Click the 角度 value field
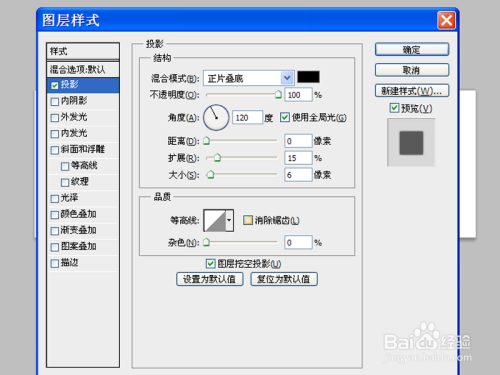500x375 pixels. [247, 117]
